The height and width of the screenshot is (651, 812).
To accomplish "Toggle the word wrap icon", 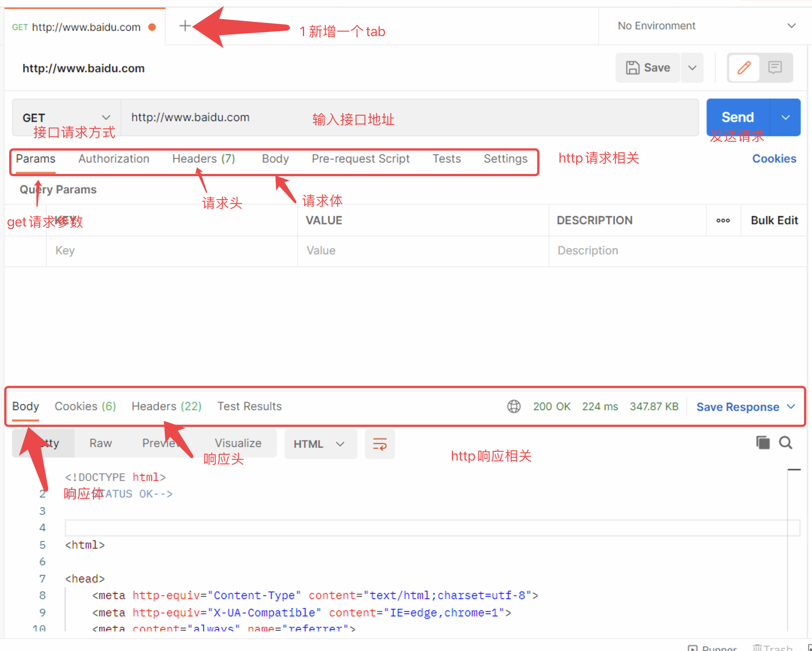I will tap(380, 444).
